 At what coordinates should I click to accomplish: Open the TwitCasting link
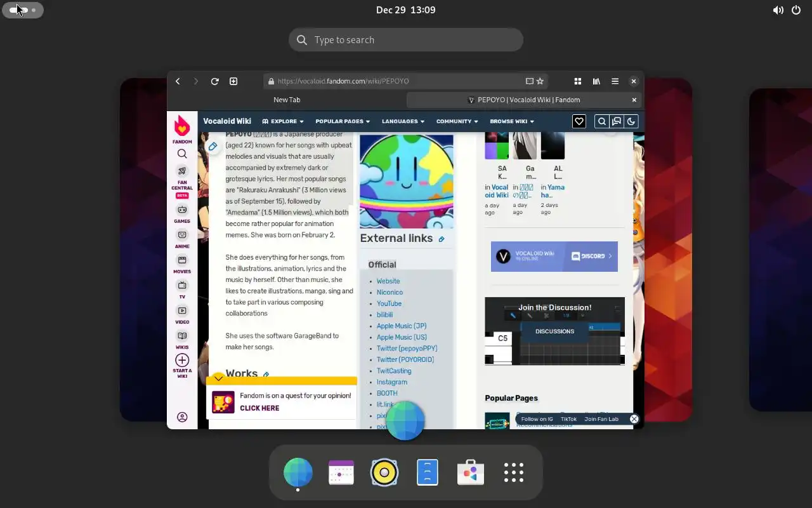[x=394, y=371]
